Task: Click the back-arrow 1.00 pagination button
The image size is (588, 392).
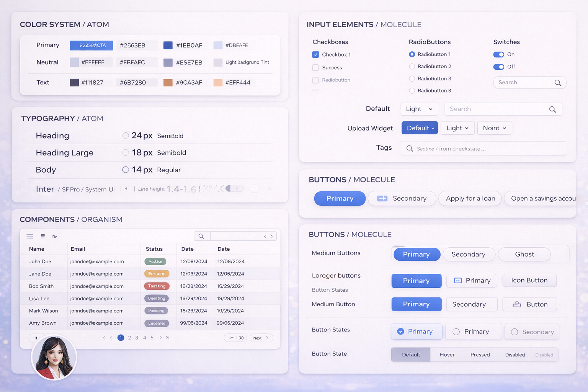Action: coord(236,338)
